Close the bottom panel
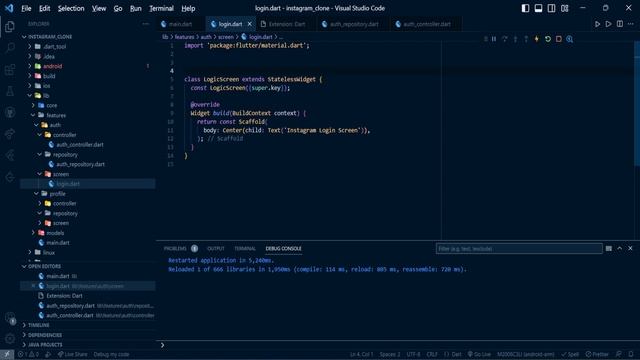The image size is (640, 360). 630,248
